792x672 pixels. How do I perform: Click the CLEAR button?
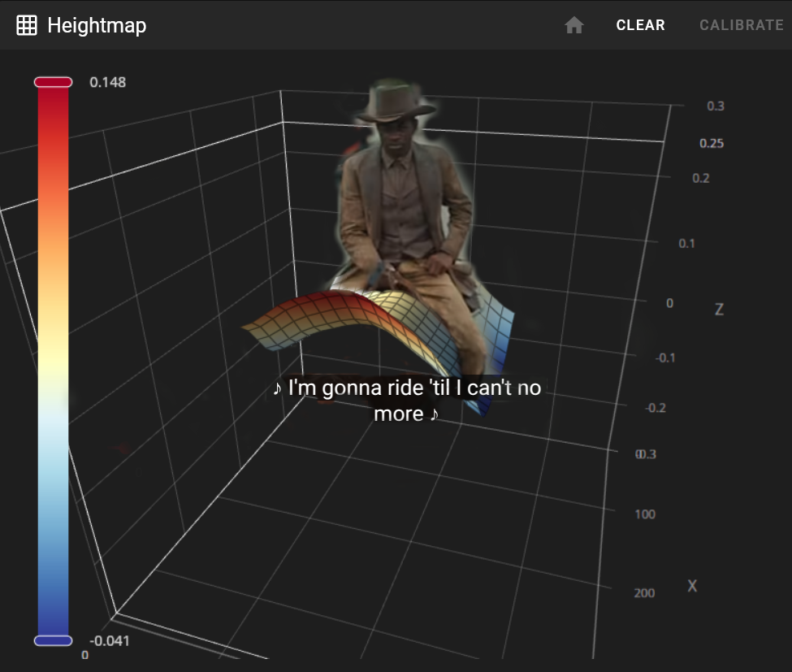[640, 25]
